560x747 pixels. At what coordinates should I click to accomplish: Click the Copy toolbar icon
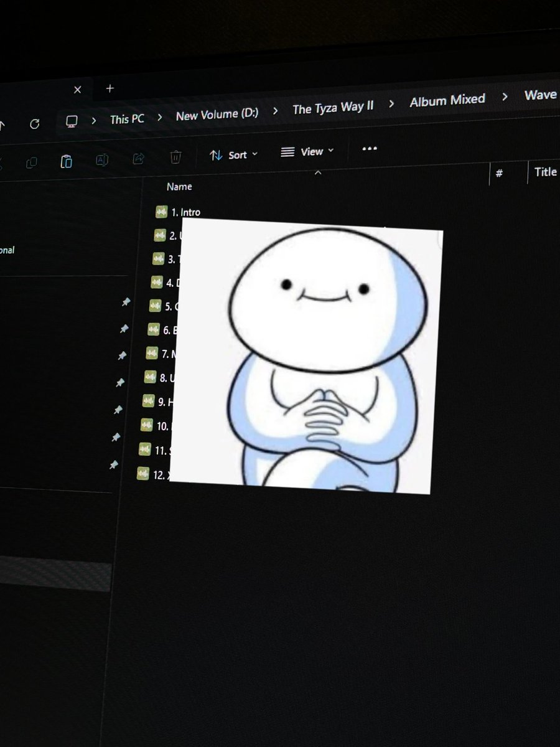[31, 163]
